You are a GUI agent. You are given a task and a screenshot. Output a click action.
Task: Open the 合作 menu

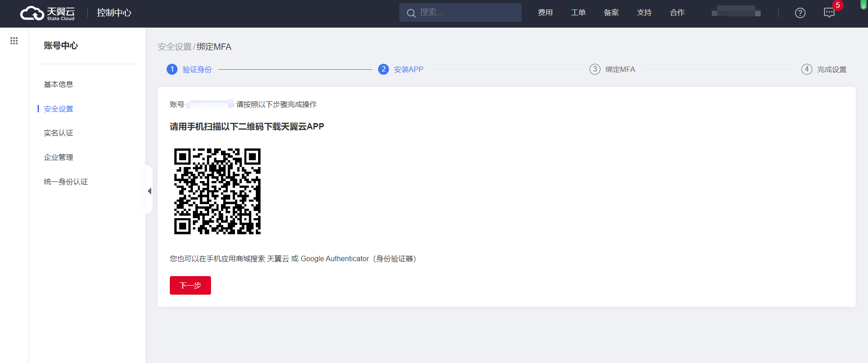coord(677,13)
